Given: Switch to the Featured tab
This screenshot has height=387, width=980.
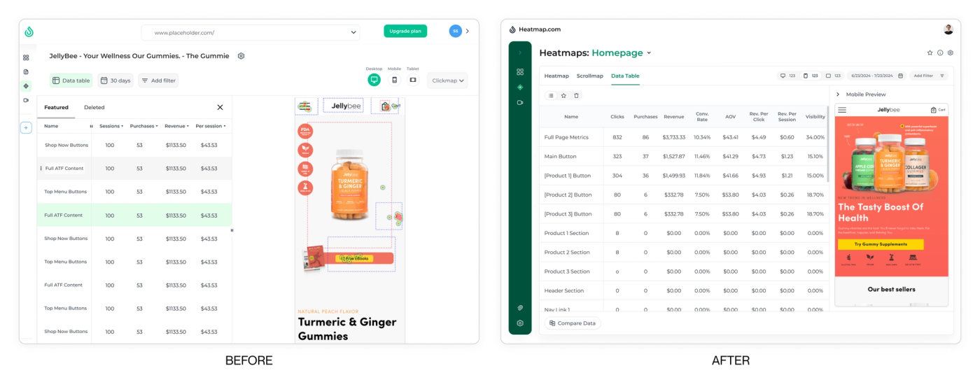Looking at the screenshot, I should [56, 107].
